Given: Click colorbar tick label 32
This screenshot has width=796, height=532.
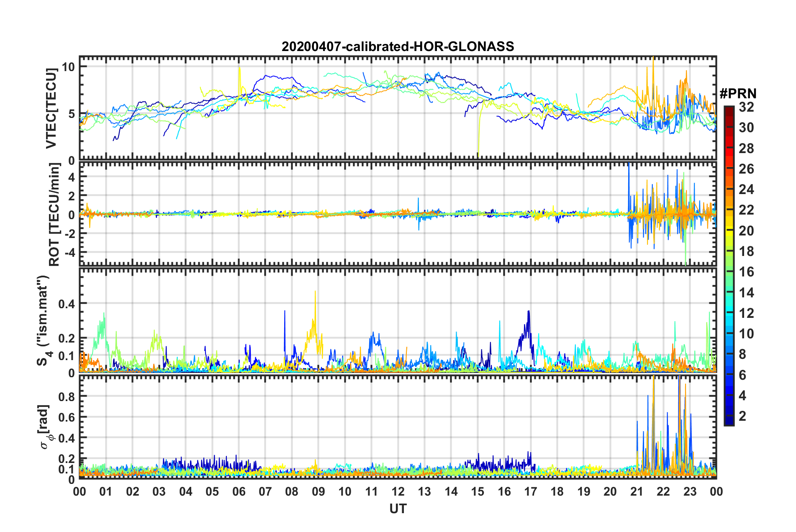Looking at the screenshot, I should pos(746,107).
